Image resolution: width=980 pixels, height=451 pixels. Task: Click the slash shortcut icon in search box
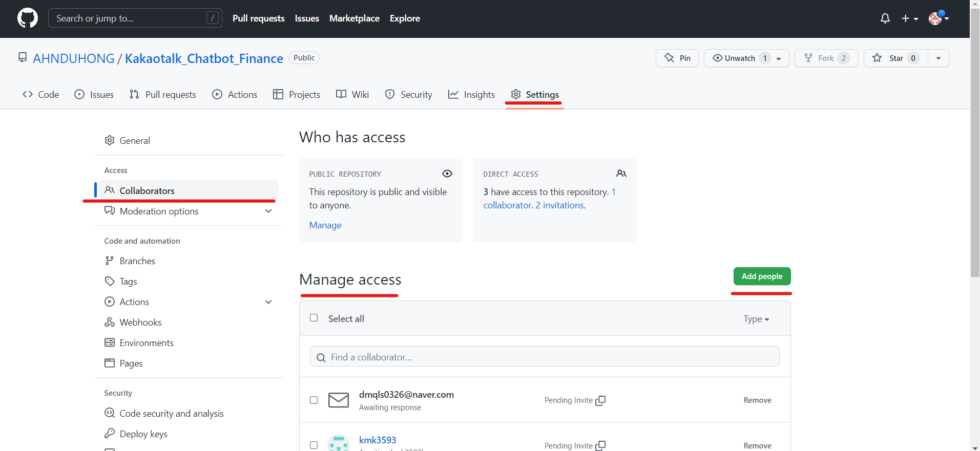coord(213,18)
